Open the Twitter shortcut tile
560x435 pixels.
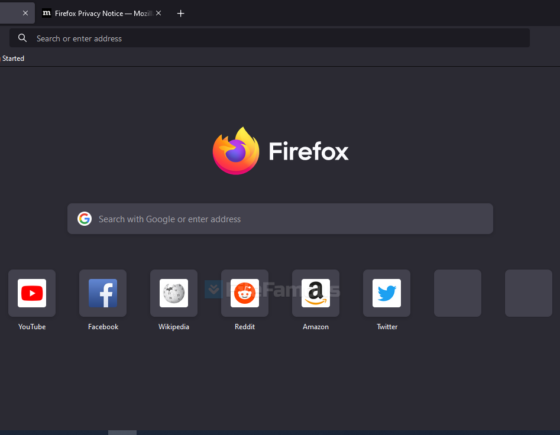pos(387,293)
